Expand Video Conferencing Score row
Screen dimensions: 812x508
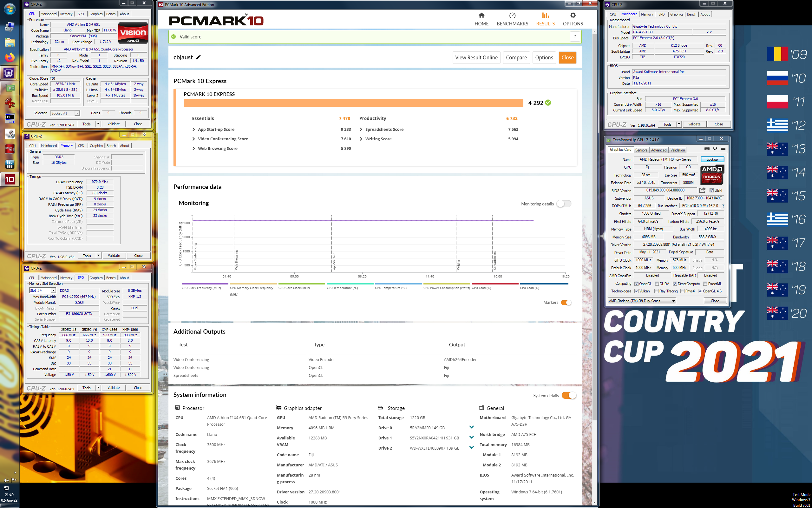(x=193, y=139)
